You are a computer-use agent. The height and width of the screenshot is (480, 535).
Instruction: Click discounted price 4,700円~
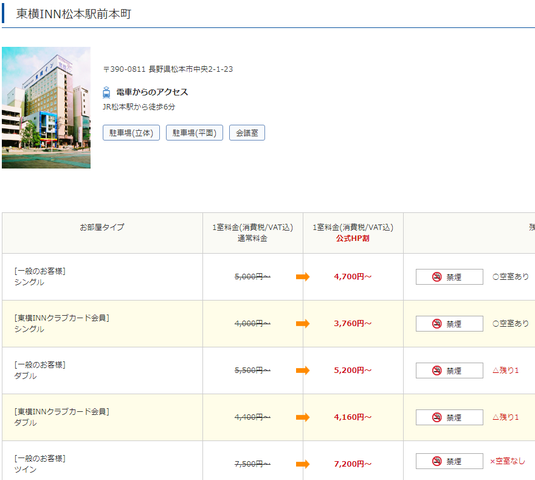coord(352,277)
